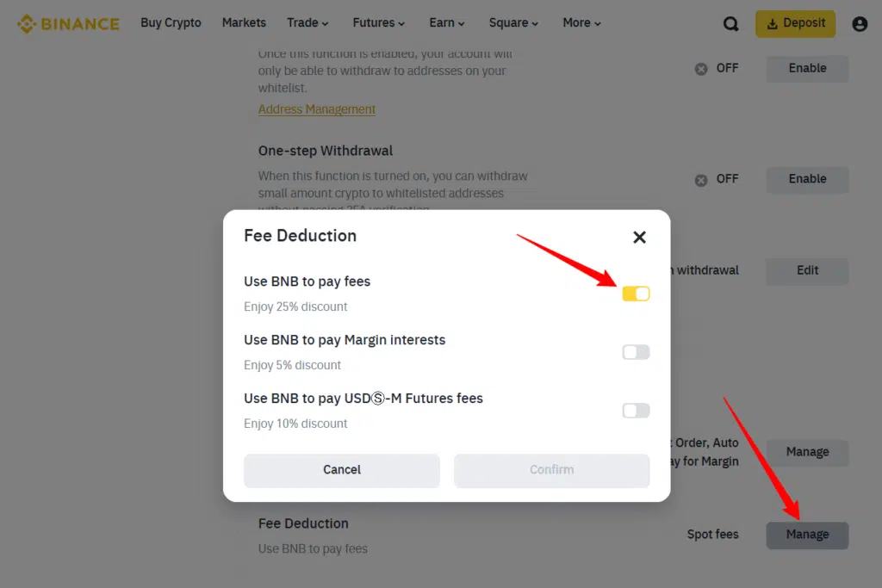Viewport: 882px width, 588px height.
Task: Open the Address Management link
Action: (x=316, y=109)
